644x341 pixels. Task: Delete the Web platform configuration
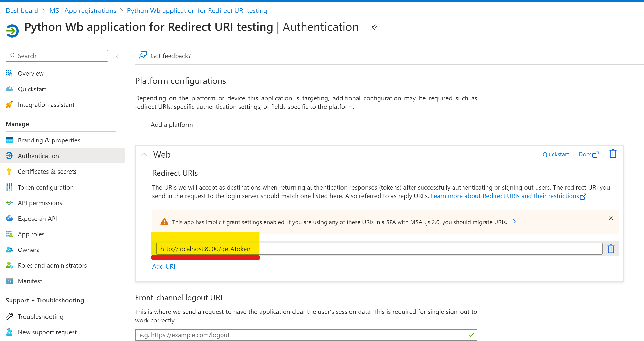tap(612, 153)
